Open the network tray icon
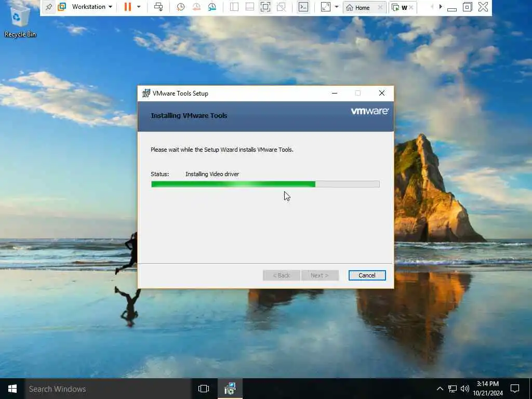Screen dimensions: 532x399 click(x=453, y=389)
